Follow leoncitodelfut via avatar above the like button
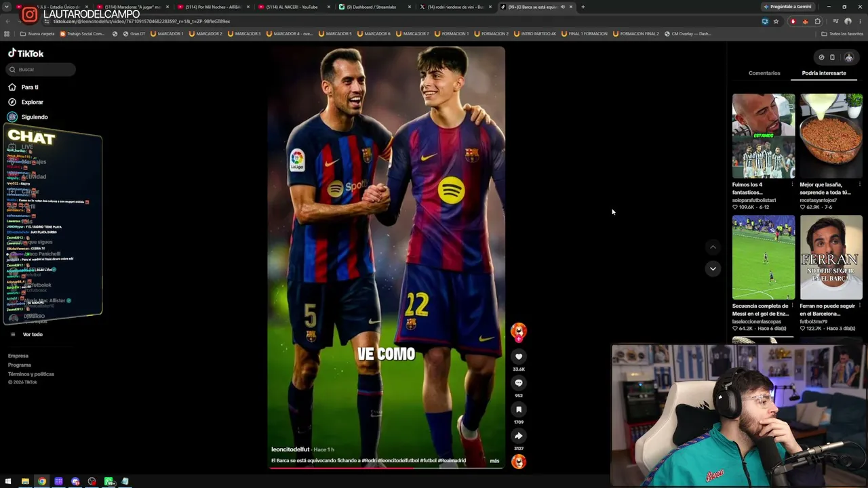868x488 pixels. 519,331
